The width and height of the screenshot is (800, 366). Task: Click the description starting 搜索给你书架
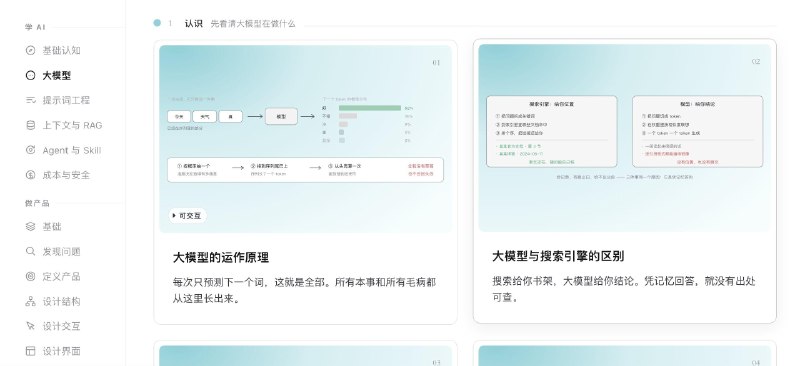pos(623,289)
